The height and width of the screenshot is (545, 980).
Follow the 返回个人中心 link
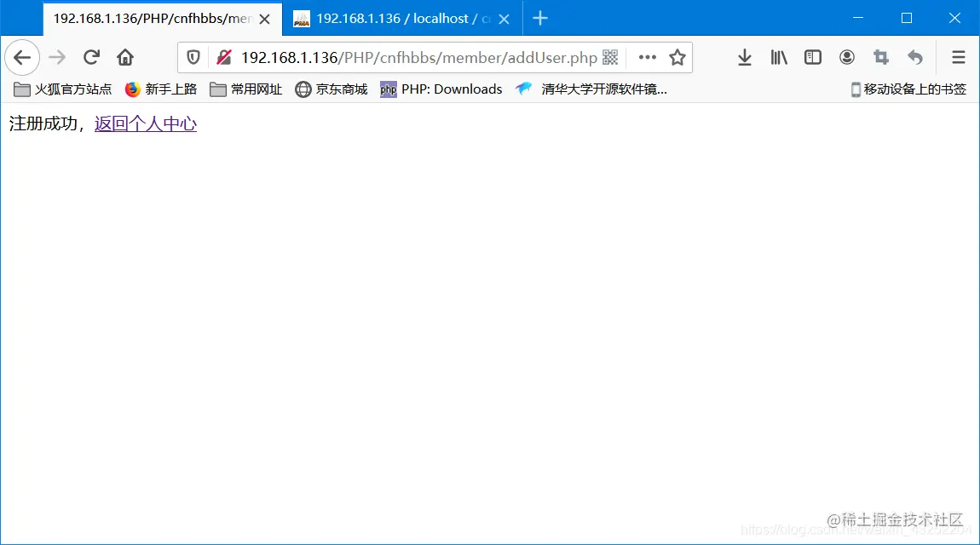tap(146, 123)
